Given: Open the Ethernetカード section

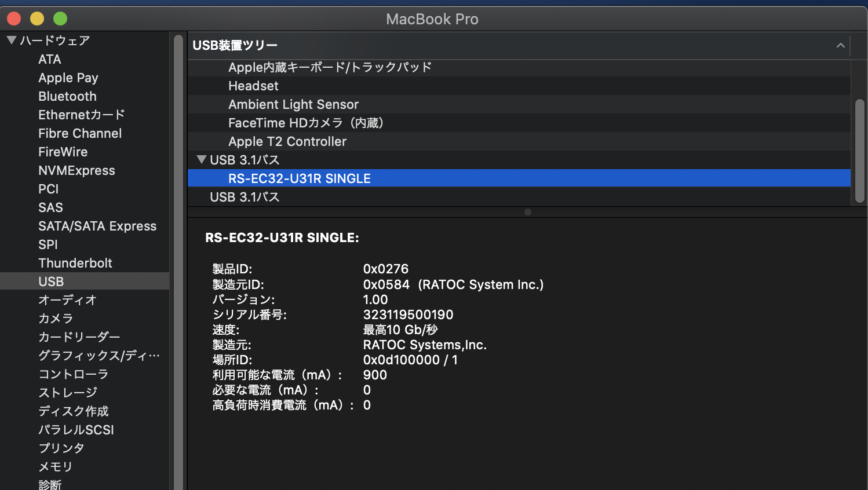Looking at the screenshot, I should (x=81, y=115).
